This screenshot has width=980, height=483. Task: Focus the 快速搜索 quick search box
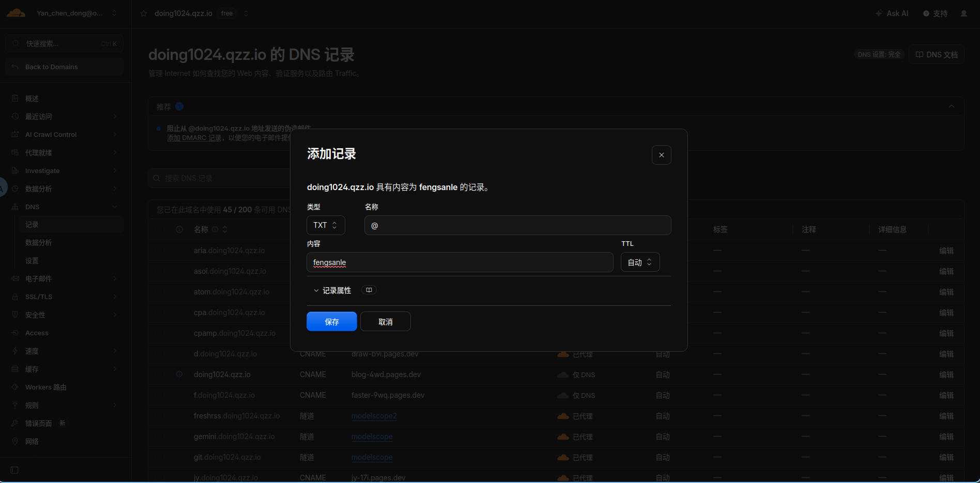(x=64, y=43)
